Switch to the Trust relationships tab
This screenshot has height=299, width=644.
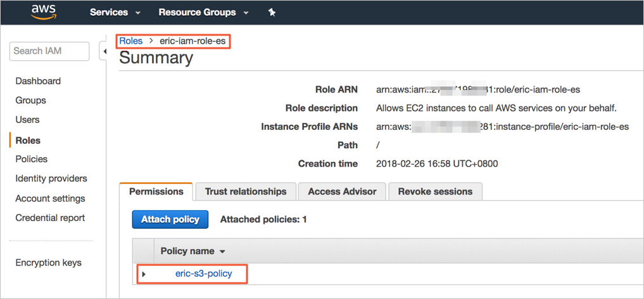pyautogui.click(x=246, y=191)
